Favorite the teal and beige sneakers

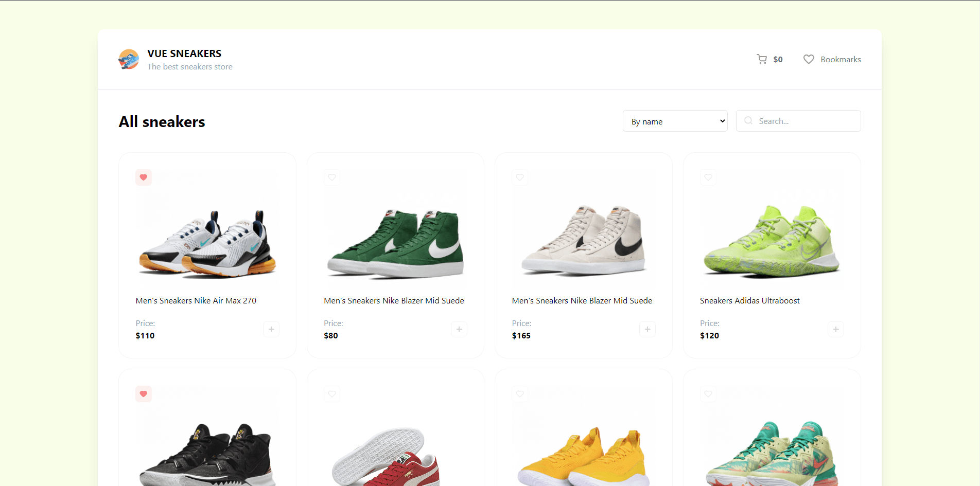point(708,394)
